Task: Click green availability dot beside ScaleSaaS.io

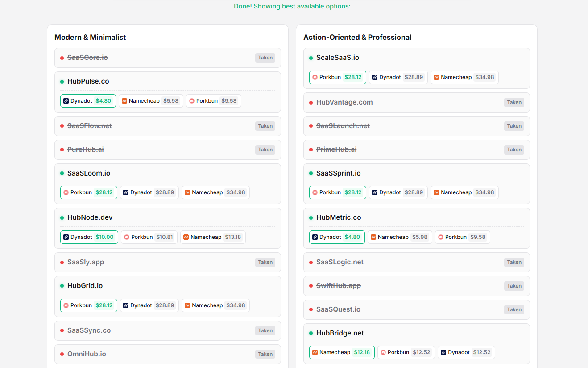Action: click(x=311, y=58)
